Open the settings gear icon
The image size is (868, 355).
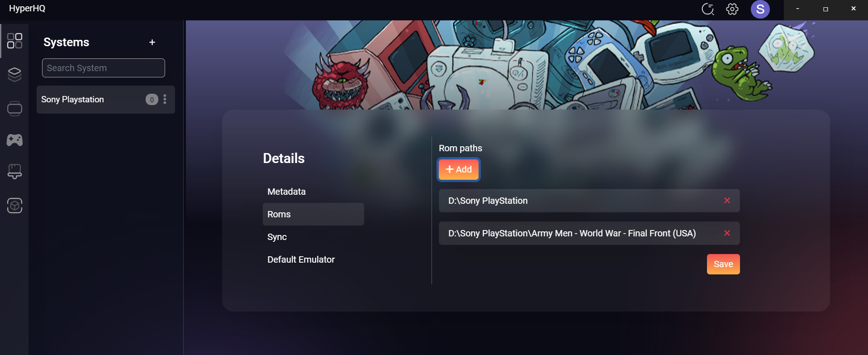pos(732,9)
